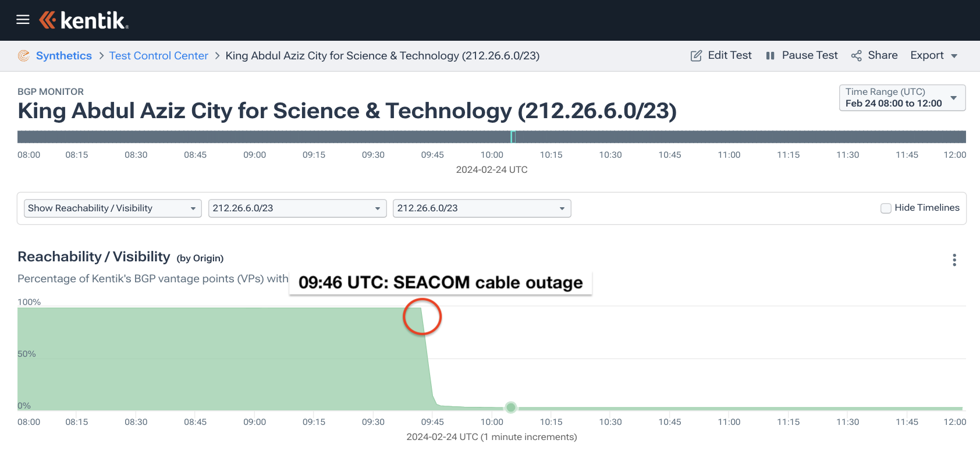The height and width of the screenshot is (454, 980).
Task: Click the Edit Test pencil icon
Action: pyautogui.click(x=696, y=56)
